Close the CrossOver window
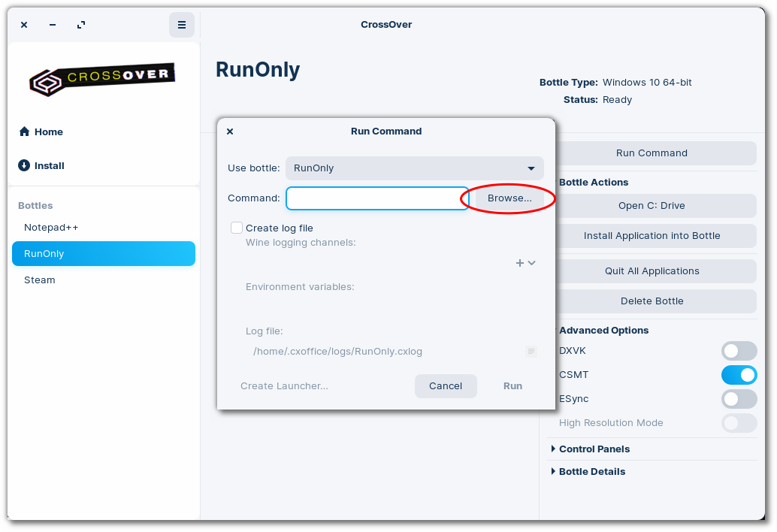The image size is (777, 532). click(24, 25)
